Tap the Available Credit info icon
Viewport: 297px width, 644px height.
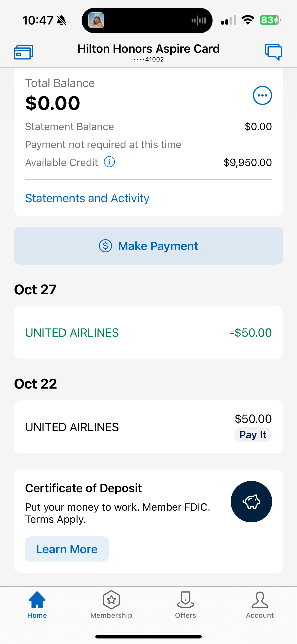[109, 162]
